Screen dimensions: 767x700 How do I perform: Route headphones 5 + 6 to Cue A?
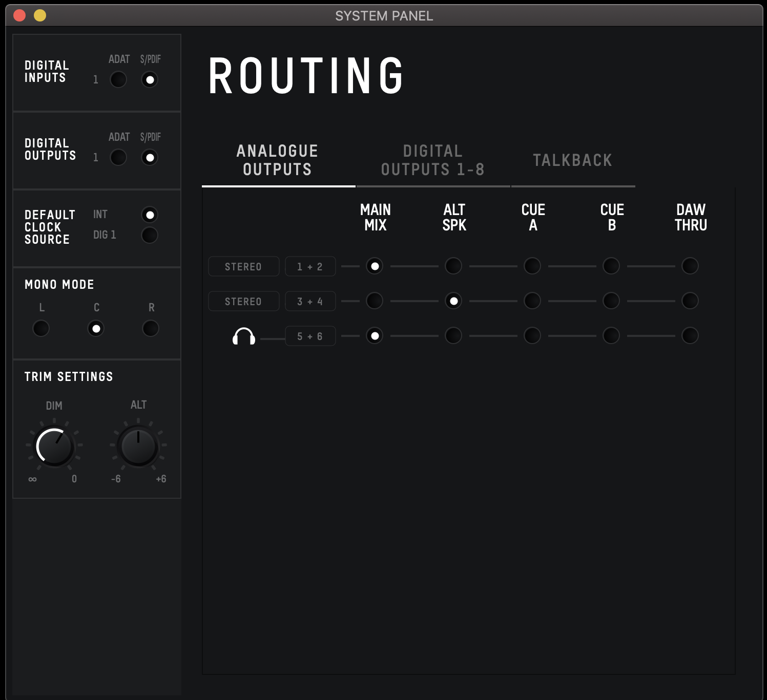[532, 336]
